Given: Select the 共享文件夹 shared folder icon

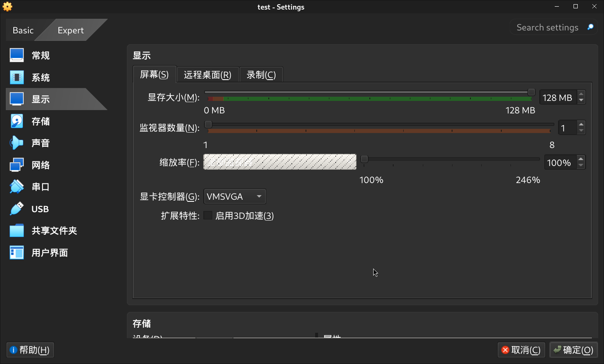Looking at the screenshot, I should pos(17,231).
